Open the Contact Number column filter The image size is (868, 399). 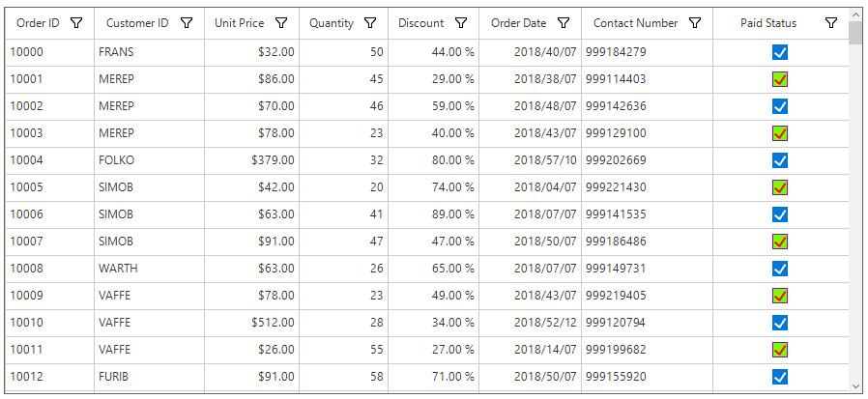coord(695,22)
